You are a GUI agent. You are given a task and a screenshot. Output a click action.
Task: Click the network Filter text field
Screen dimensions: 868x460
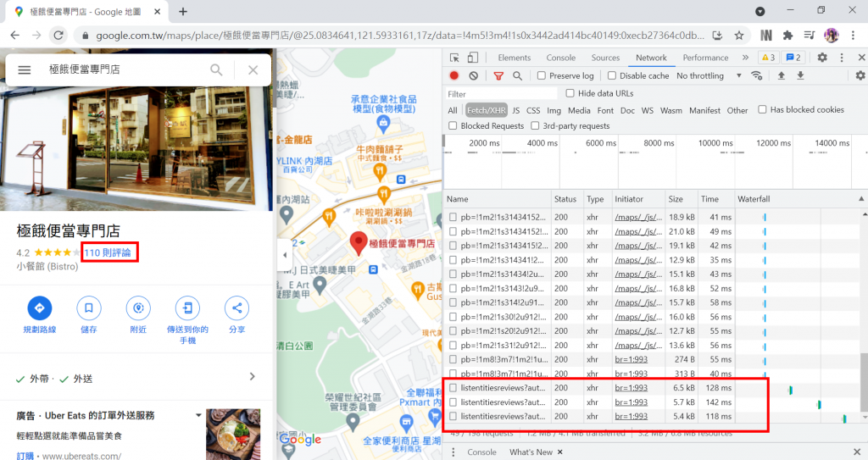pyautogui.click(x=501, y=93)
